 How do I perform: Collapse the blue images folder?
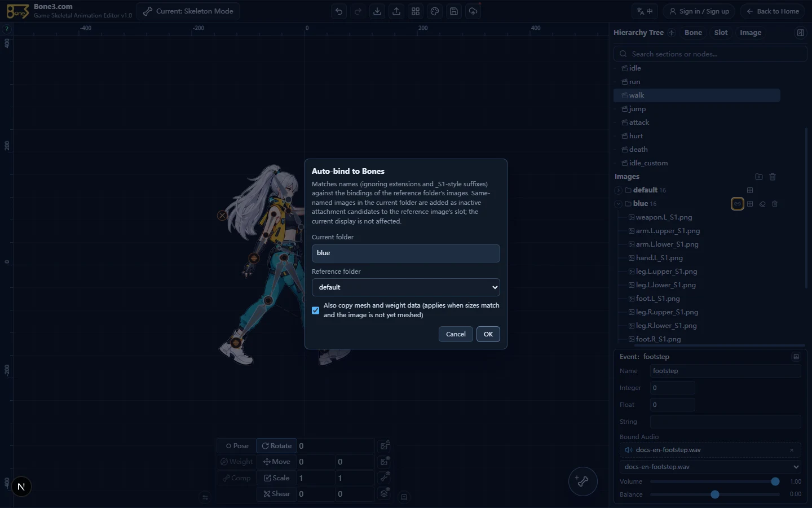619,204
